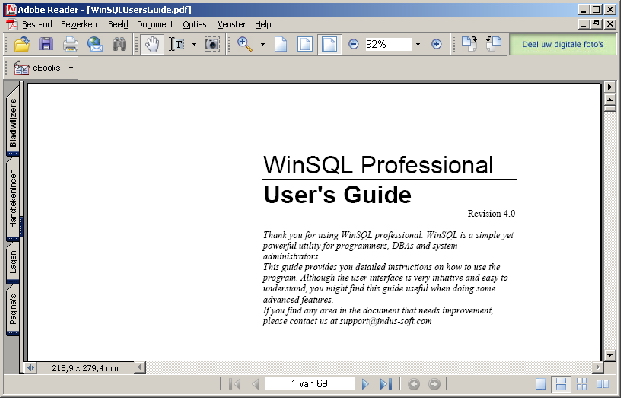Print the document using printer icon
Screen dimensions: 621x398
[70, 44]
